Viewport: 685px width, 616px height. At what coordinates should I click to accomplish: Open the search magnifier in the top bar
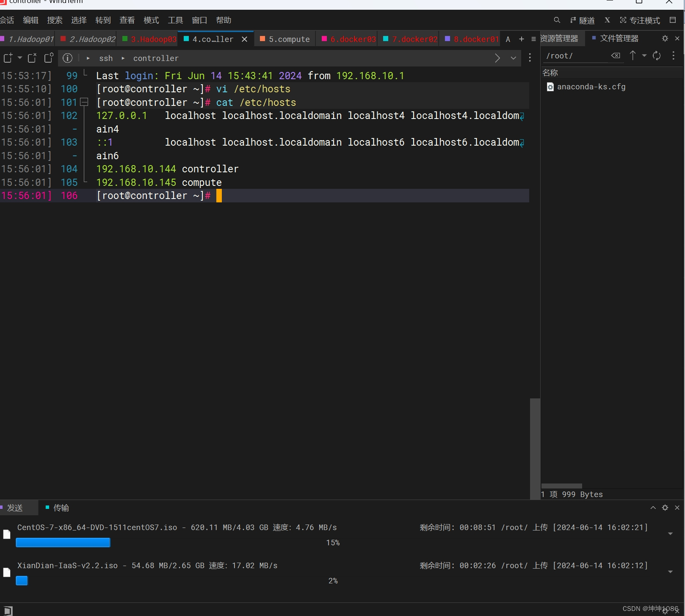coord(557,20)
